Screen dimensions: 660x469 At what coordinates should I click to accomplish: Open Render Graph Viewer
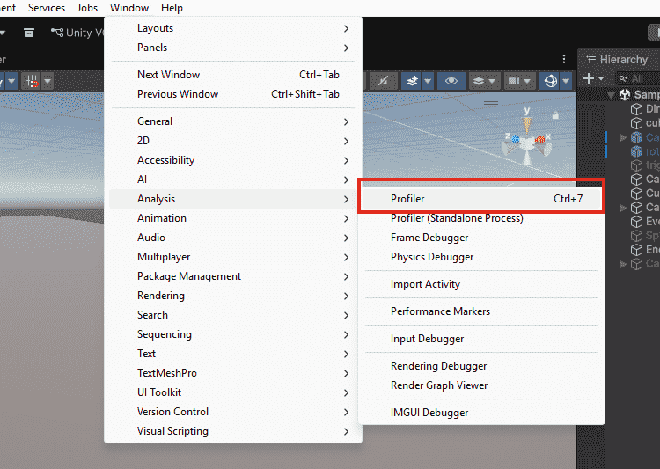point(480,386)
